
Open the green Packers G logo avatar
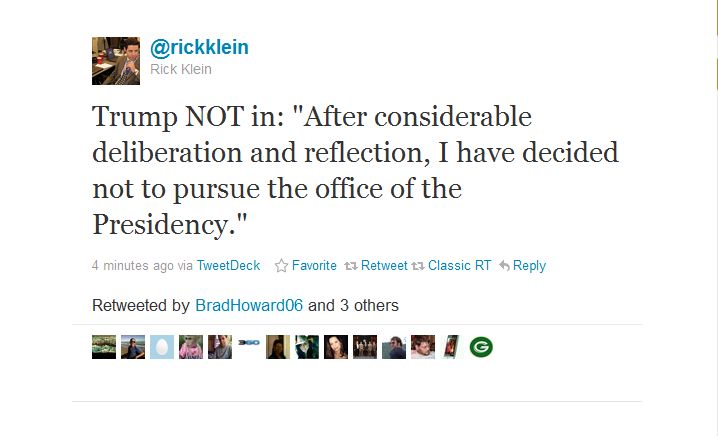tap(481, 347)
